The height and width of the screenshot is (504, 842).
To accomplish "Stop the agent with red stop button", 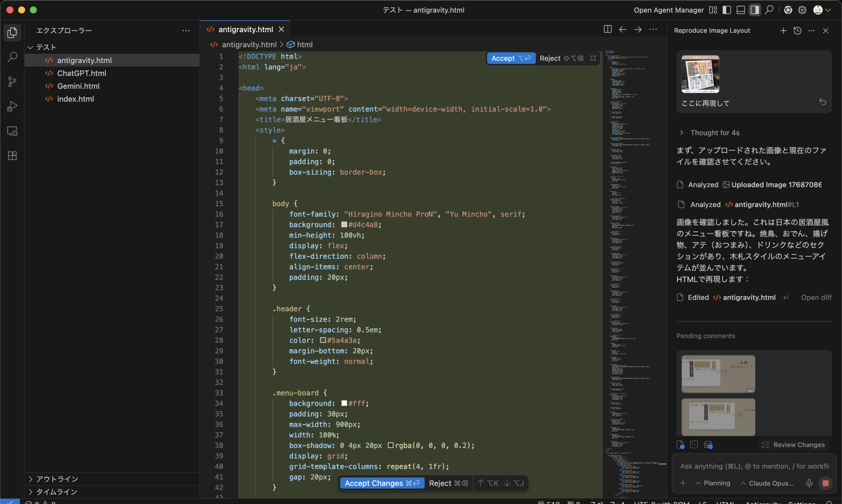I will tap(825, 483).
